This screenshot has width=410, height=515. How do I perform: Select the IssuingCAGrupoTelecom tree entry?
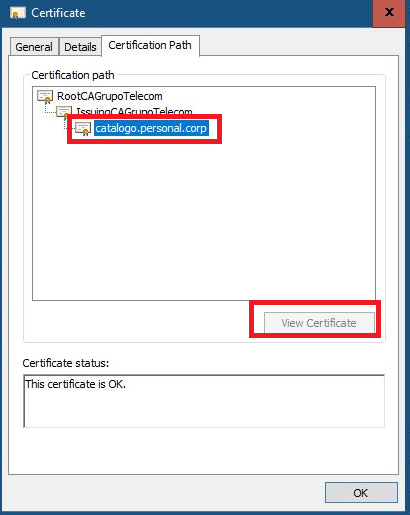[134, 111]
